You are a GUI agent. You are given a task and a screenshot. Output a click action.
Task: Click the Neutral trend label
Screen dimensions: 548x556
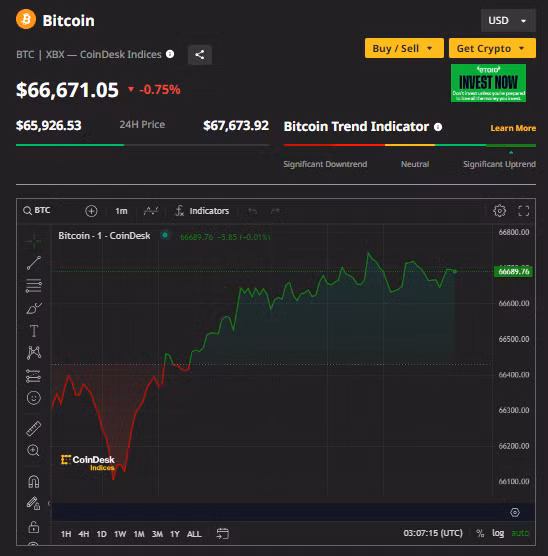(415, 164)
